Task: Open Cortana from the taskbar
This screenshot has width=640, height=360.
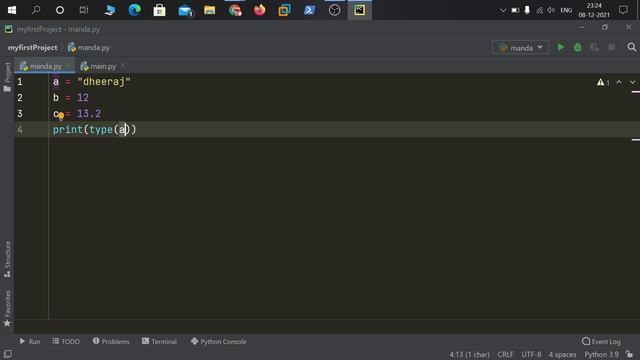Action: tap(60, 10)
